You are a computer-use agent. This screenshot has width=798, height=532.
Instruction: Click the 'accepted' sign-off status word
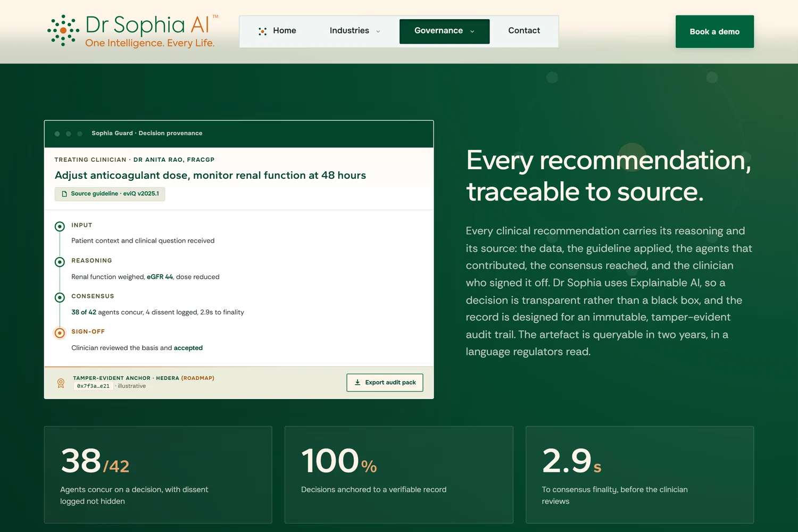[x=188, y=348]
